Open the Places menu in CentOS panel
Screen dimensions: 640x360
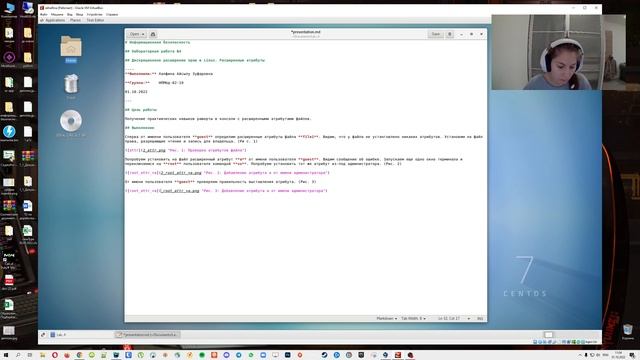pyautogui.click(x=75, y=20)
